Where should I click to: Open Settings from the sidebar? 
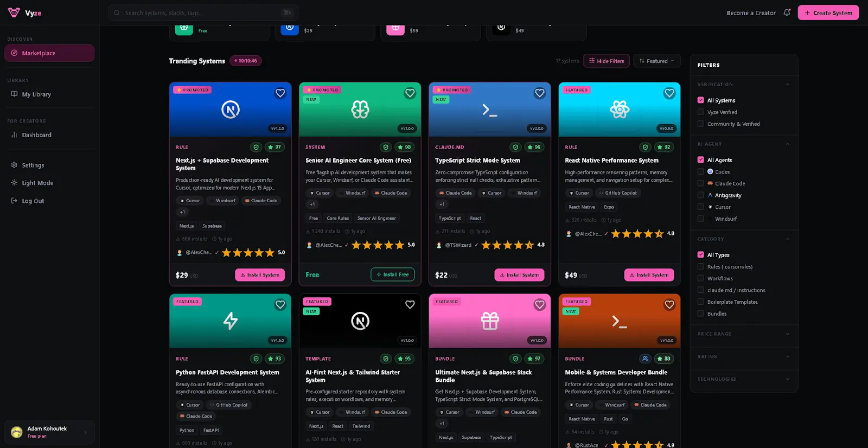click(x=49, y=165)
